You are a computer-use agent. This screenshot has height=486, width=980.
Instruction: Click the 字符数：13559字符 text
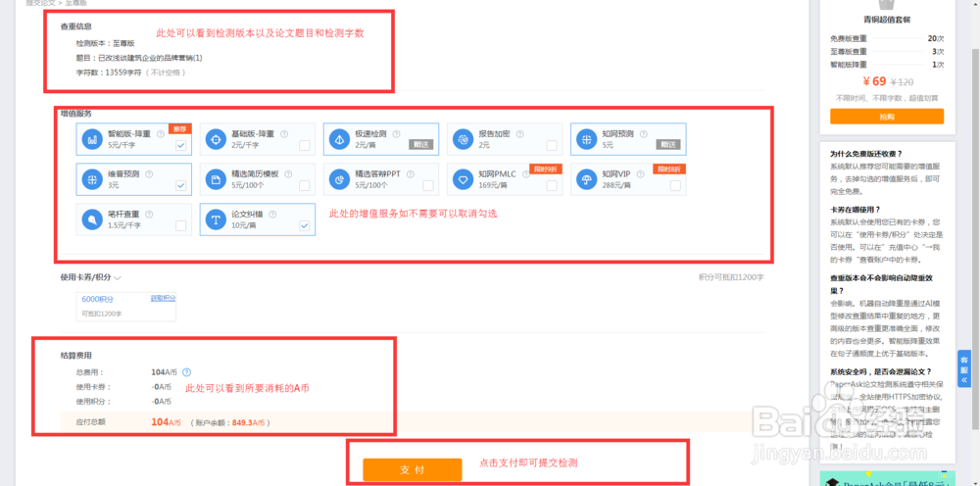coord(110,73)
